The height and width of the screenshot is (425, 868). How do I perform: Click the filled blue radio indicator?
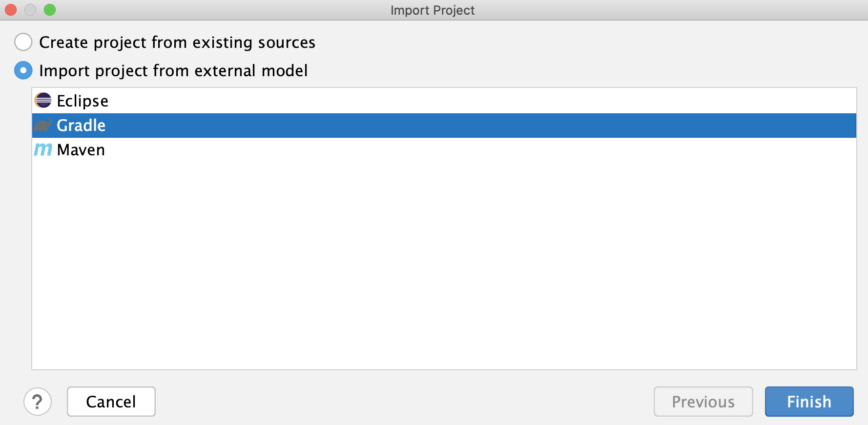(x=23, y=70)
